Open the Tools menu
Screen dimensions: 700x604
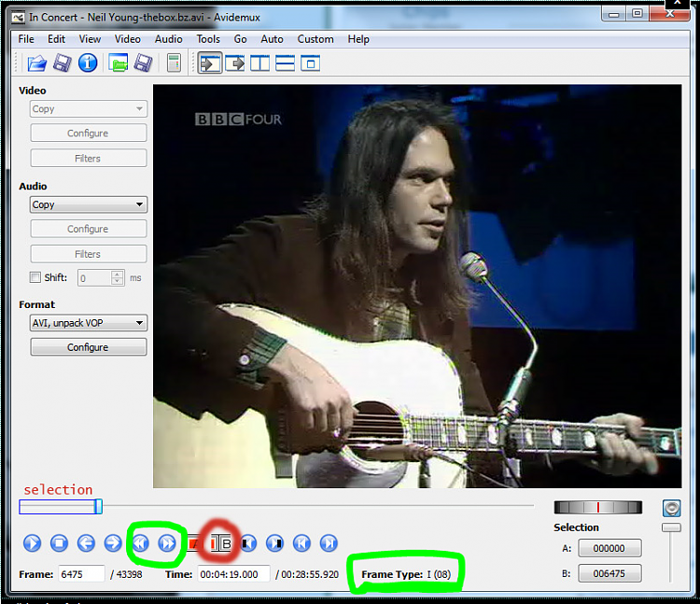click(208, 39)
